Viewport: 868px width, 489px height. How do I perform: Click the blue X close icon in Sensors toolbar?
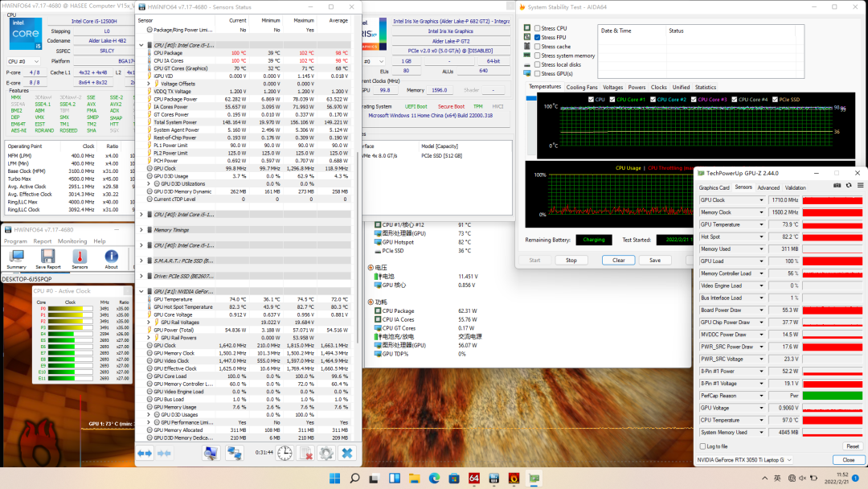click(347, 453)
